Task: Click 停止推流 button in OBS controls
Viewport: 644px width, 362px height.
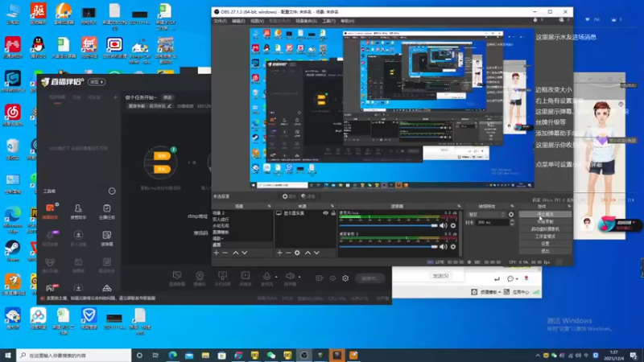Action: (x=545, y=214)
